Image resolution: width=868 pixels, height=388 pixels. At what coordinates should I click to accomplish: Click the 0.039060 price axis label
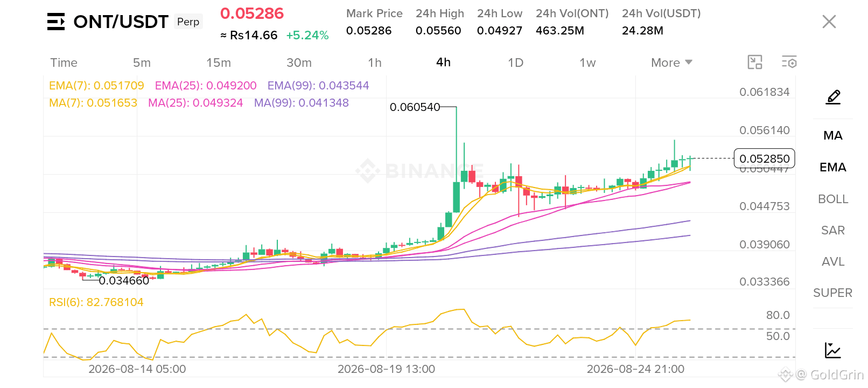(x=765, y=245)
